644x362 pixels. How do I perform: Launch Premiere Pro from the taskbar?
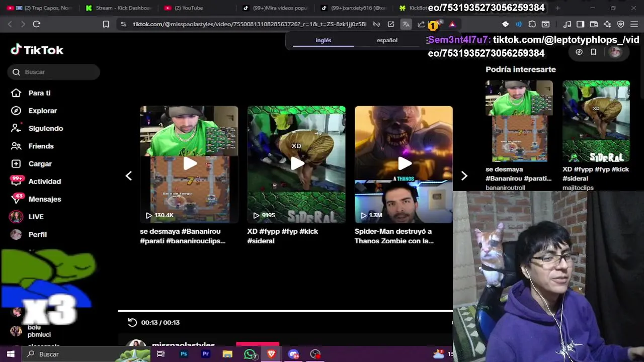click(205, 354)
